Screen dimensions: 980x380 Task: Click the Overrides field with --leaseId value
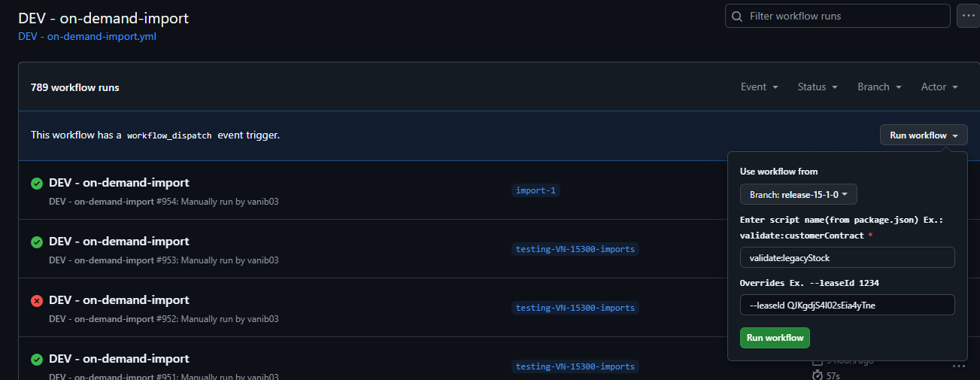[847, 305]
